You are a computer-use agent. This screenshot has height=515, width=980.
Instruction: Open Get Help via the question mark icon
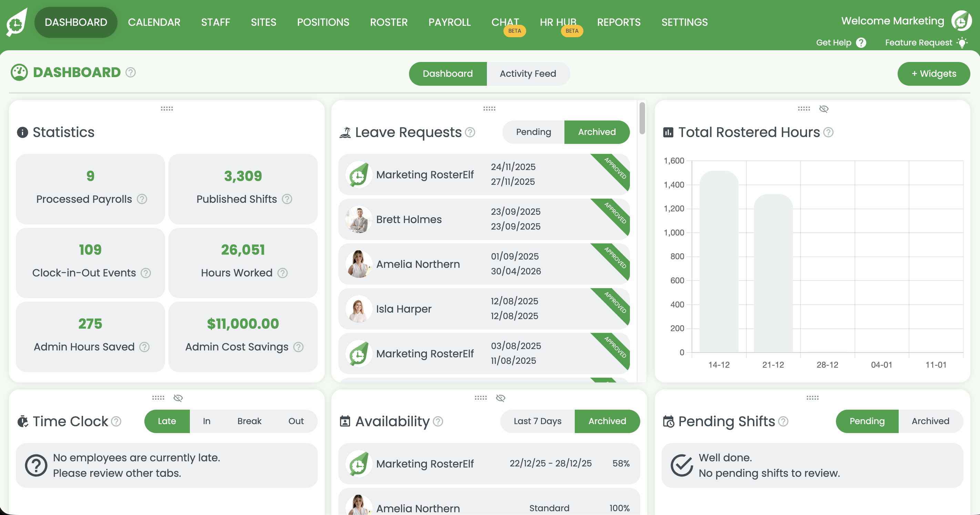click(861, 43)
